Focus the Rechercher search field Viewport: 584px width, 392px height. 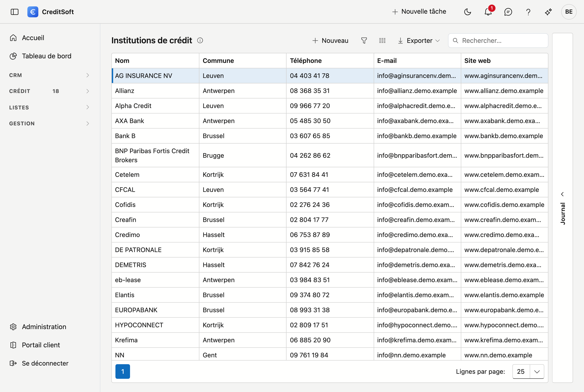click(498, 41)
